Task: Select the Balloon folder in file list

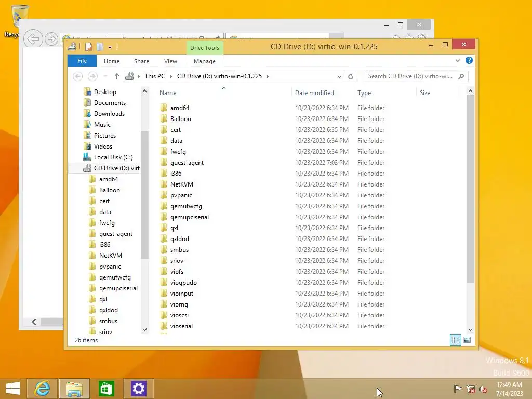Action: (x=180, y=119)
